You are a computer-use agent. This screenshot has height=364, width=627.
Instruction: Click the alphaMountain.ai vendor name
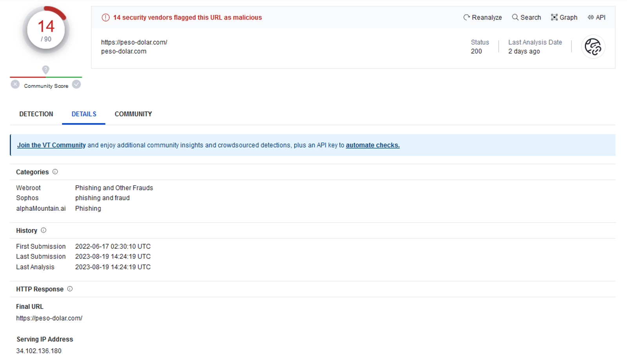coord(41,208)
